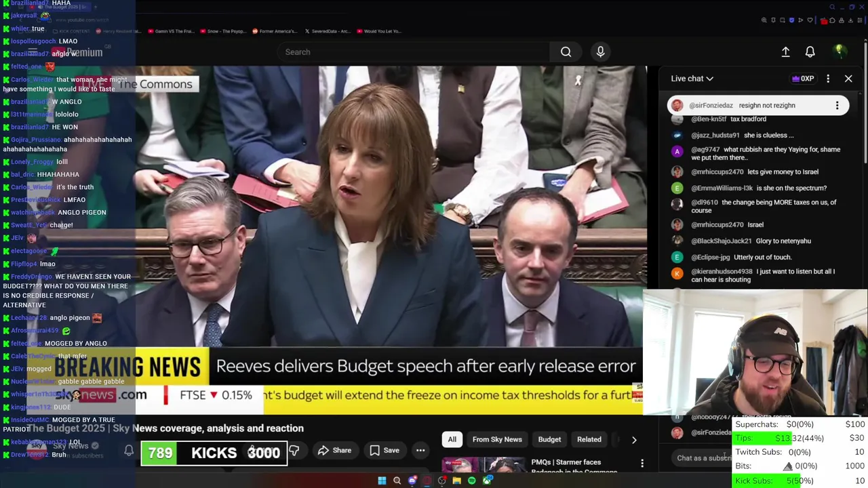The width and height of the screenshot is (868, 488).
Task: Open File Explorer from the taskbar
Action: [457, 481]
